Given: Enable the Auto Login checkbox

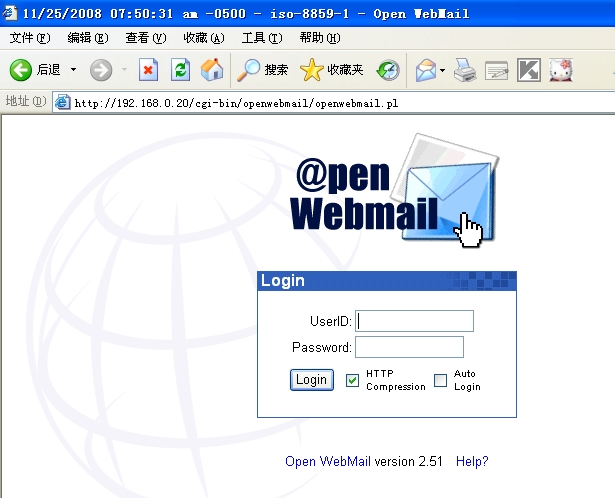Looking at the screenshot, I should (x=440, y=380).
